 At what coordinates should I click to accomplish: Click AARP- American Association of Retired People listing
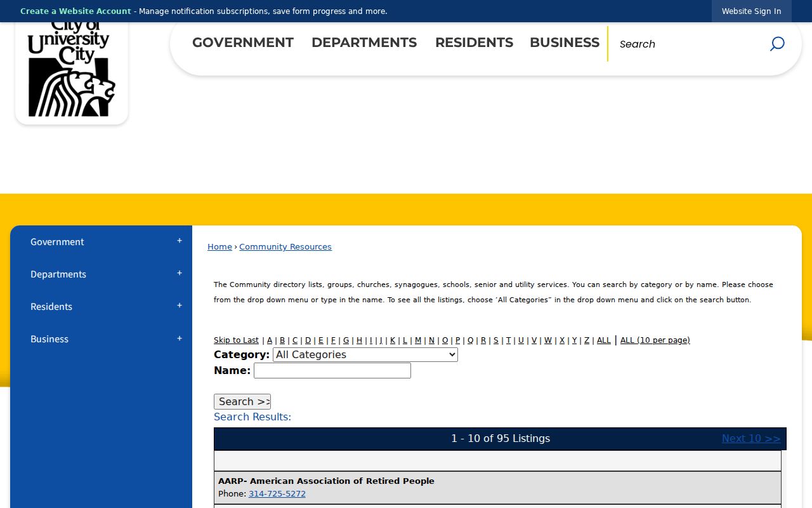point(326,481)
